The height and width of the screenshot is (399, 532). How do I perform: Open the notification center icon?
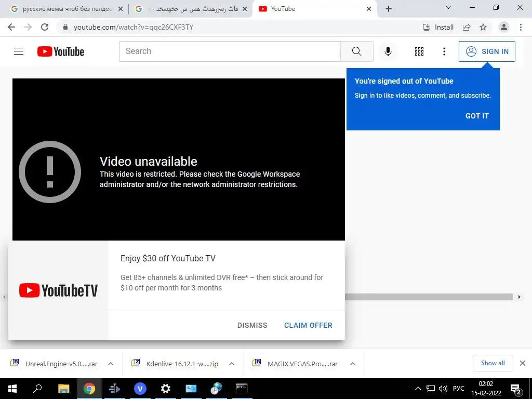click(x=516, y=389)
